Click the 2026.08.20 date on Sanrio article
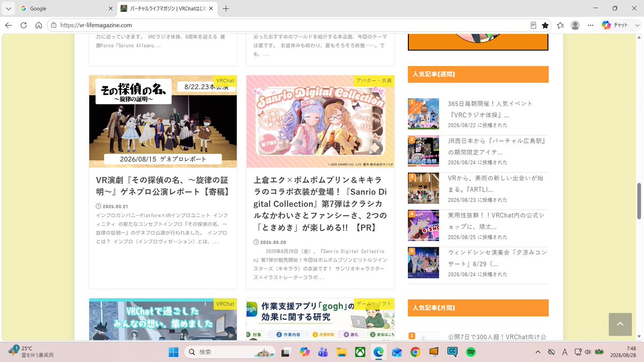 (273, 242)
